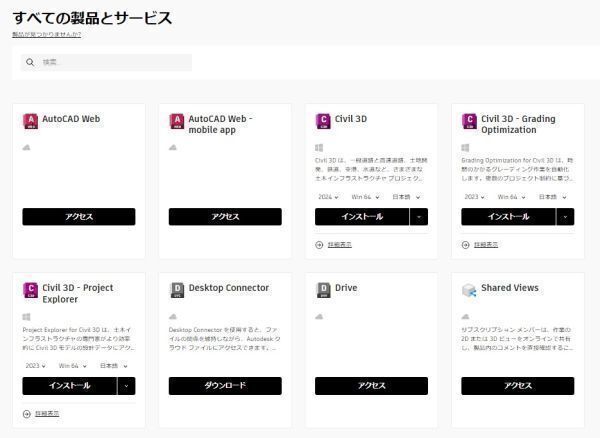Click the すべての製品とサービス heading
This screenshot has height=438, width=600.
pos(92,18)
